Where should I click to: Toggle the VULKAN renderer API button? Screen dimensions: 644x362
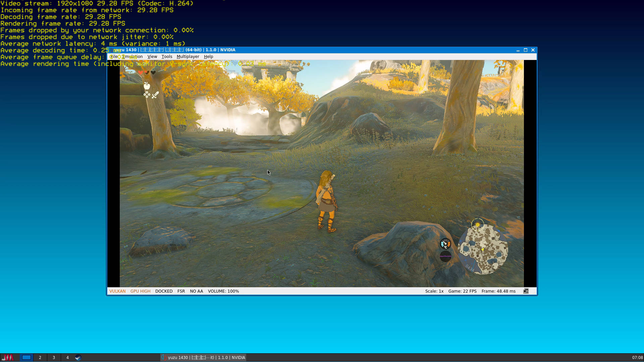[117, 291]
